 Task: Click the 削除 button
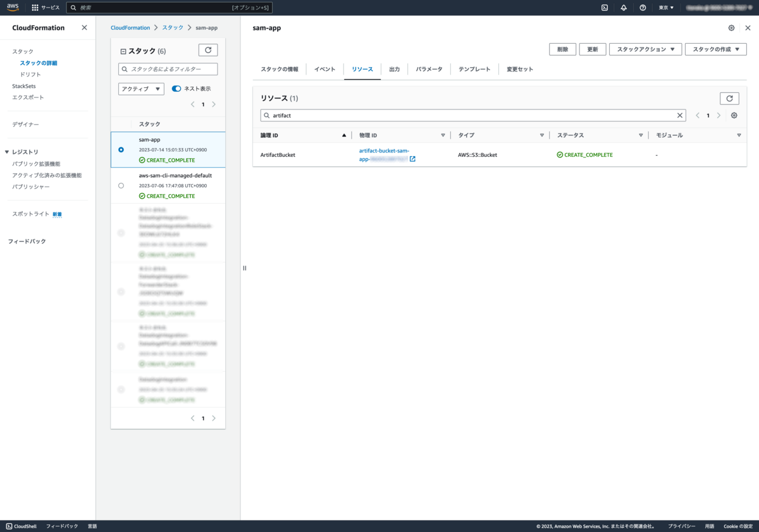coord(563,49)
